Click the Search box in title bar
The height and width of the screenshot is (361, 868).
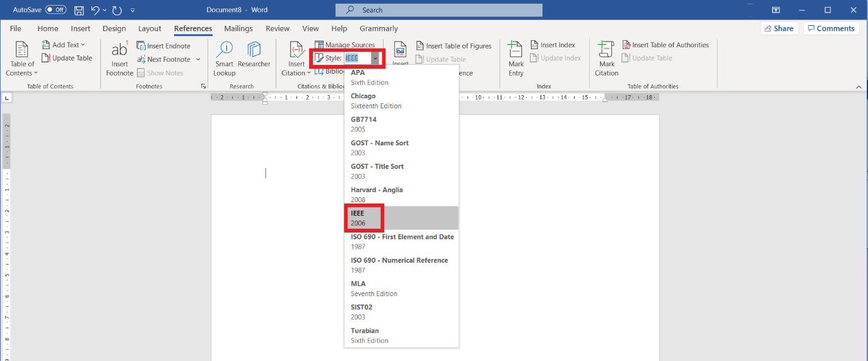[438, 10]
